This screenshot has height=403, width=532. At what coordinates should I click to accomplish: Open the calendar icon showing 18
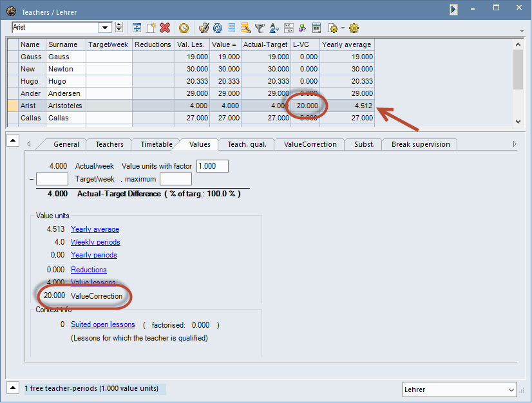(316, 28)
